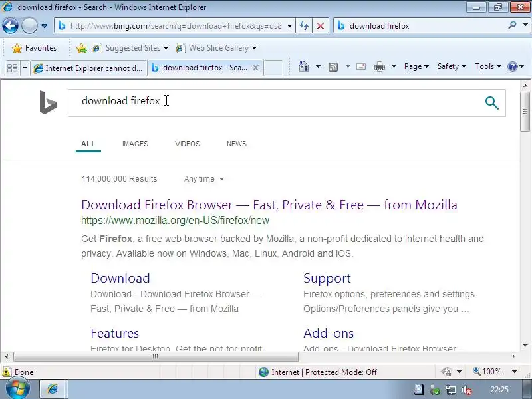Open the Add-ons sitelink
The height and width of the screenshot is (399, 532).
point(329,333)
